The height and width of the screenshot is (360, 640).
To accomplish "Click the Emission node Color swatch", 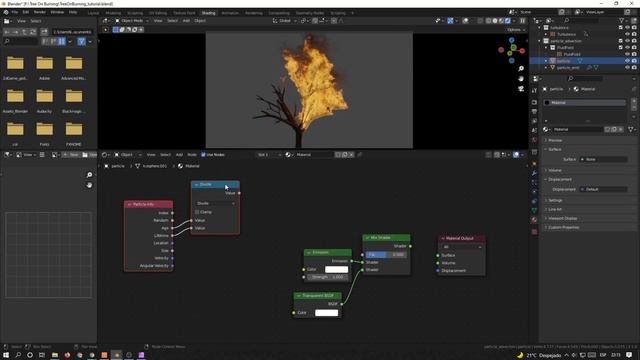I will [336, 269].
